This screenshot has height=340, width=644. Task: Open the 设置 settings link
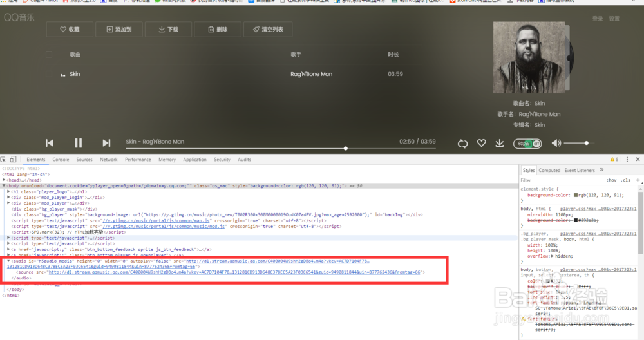[x=614, y=19]
